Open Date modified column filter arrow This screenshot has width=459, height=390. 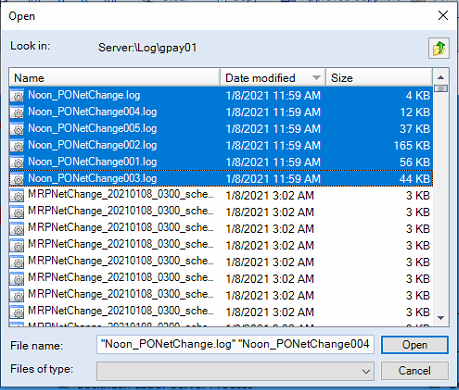click(x=316, y=78)
